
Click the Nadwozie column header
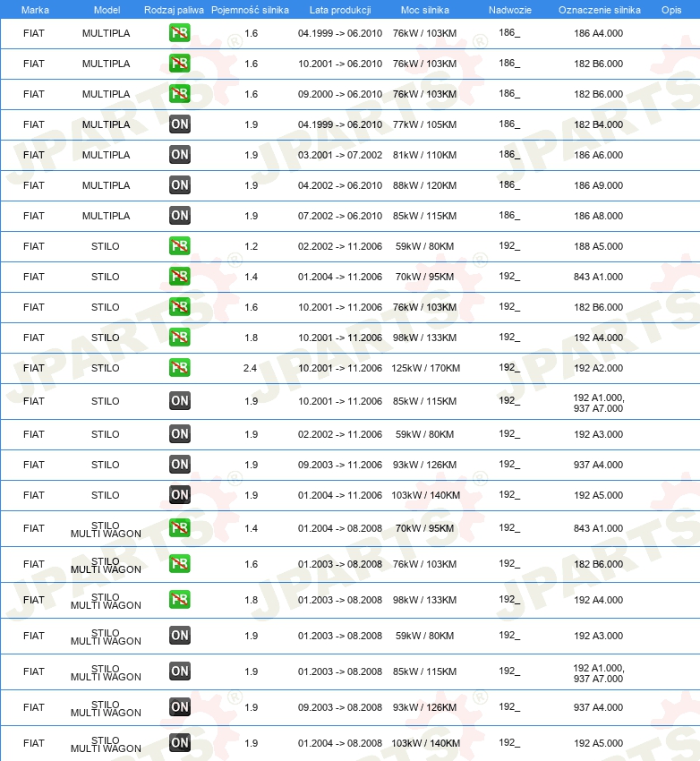tap(510, 10)
